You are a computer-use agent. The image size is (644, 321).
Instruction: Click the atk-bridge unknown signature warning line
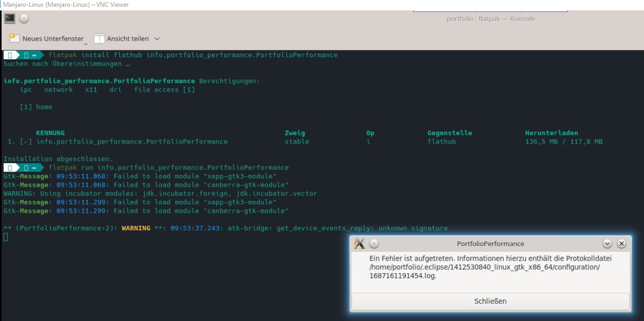pos(225,228)
